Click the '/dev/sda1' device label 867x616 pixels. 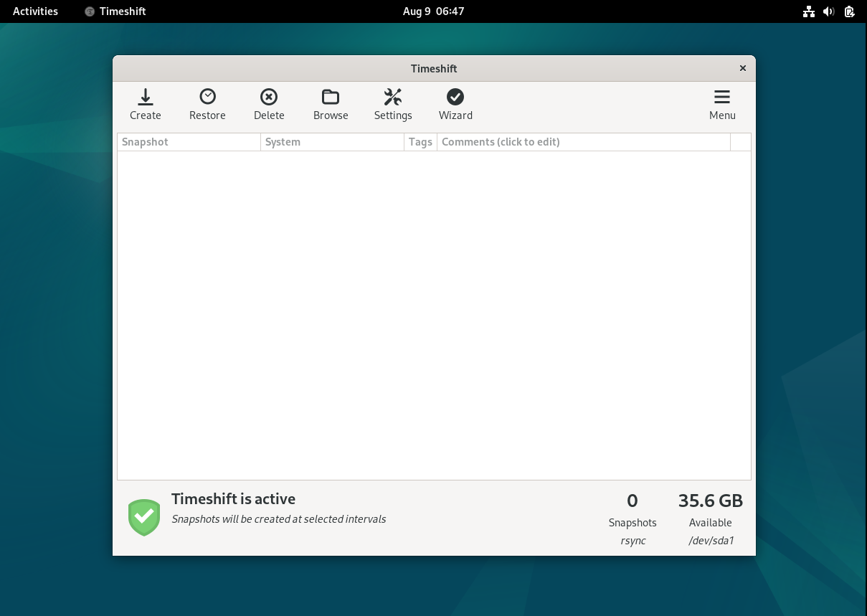pos(711,541)
